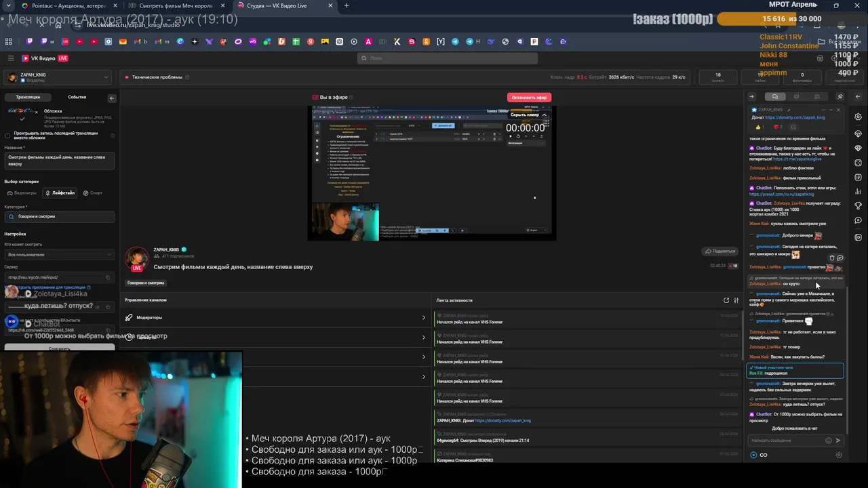868x488 pixels.
Task: Switch to the Pointauc browser tab
Action: point(67,5)
